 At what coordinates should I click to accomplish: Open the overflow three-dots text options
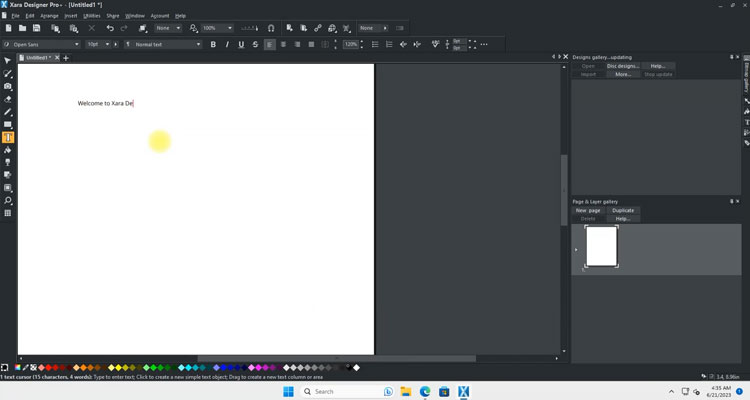(x=484, y=44)
